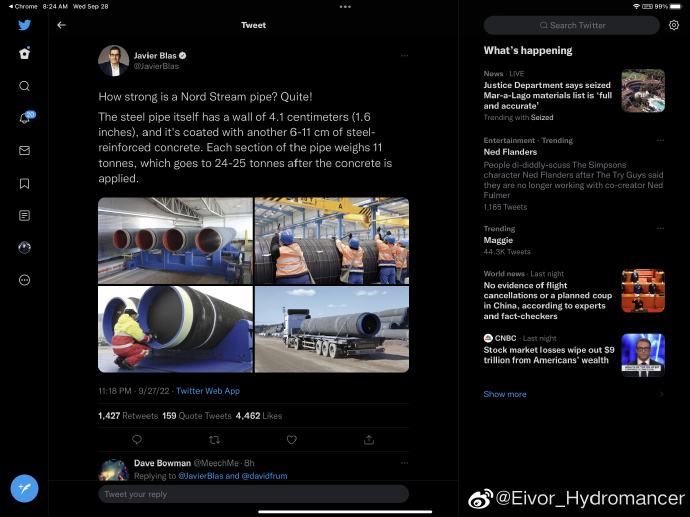Image resolution: width=690 pixels, height=517 pixels.
Task: Open the More circle icon in sidebar
Action: (25, 280)
